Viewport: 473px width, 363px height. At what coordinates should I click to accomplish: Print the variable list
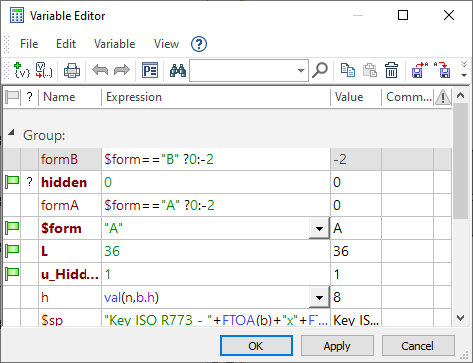coord(72,71)
